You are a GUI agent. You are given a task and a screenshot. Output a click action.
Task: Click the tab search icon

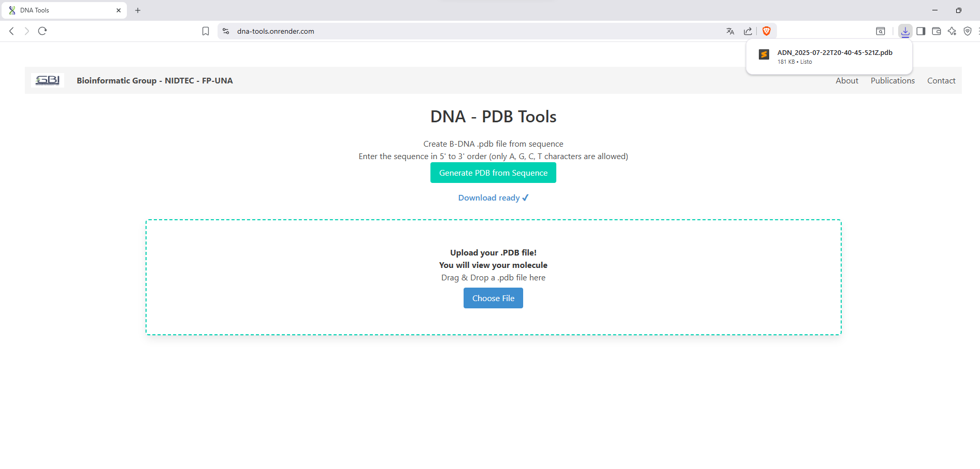[881, 31]
